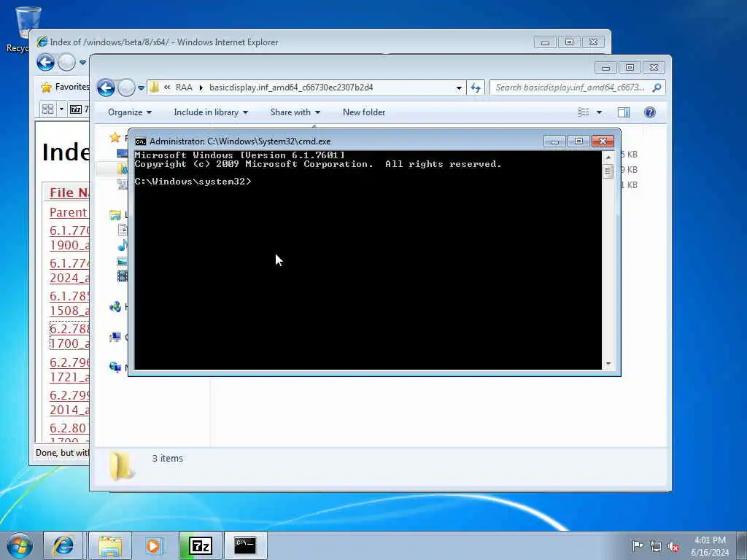
Task: Toggle the Explorer preview pane
Action: 624,112
